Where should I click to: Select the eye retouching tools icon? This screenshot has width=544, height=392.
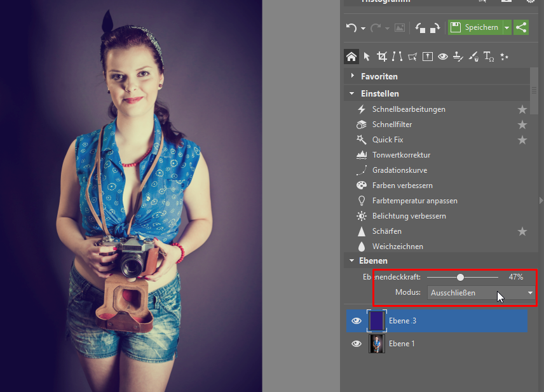pos(443,57)
